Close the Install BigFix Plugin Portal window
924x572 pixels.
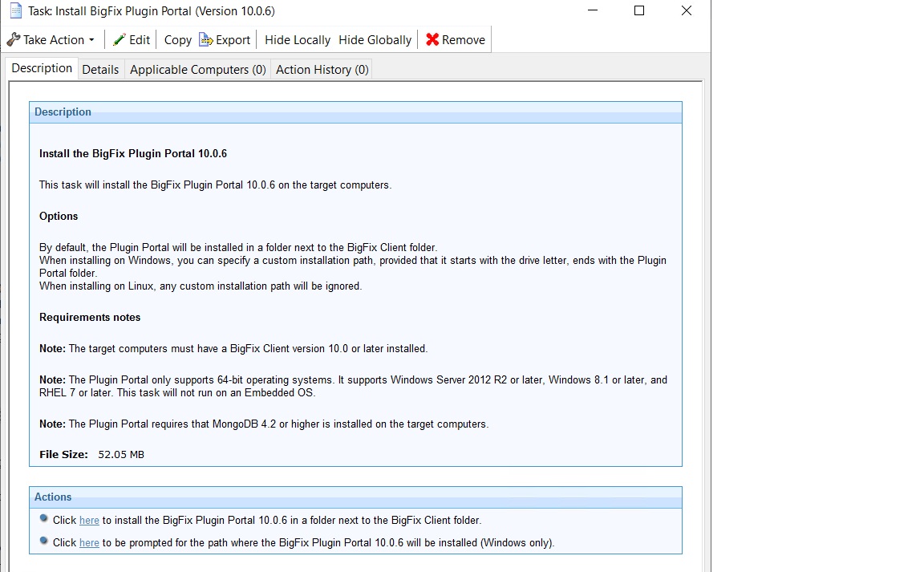(x=686, y=11)
